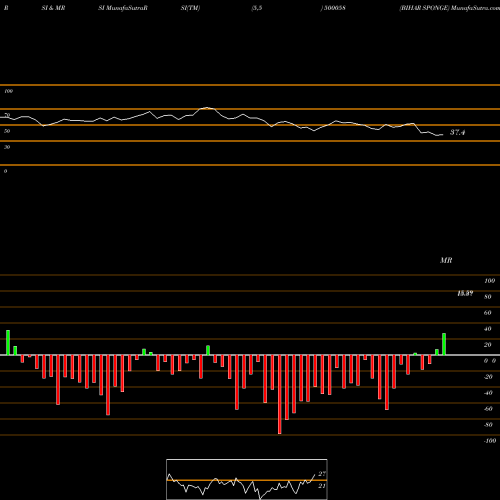The width and height of the screenshot is (500, 500).
Task: Click the 80 axis label of the MR panel
Action: (x=487, y=297)
